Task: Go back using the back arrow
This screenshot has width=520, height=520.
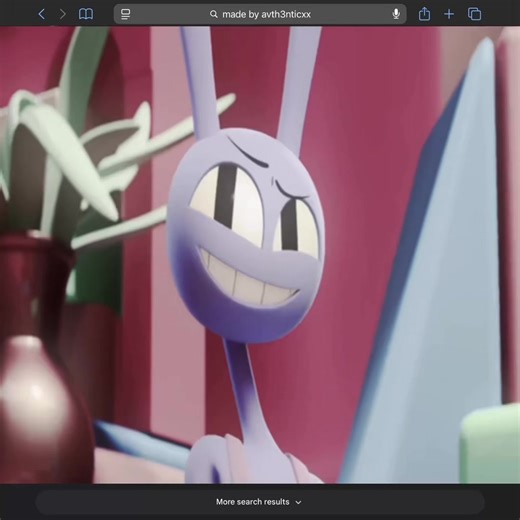Action: pyautogui.click(x=42, y=14)
